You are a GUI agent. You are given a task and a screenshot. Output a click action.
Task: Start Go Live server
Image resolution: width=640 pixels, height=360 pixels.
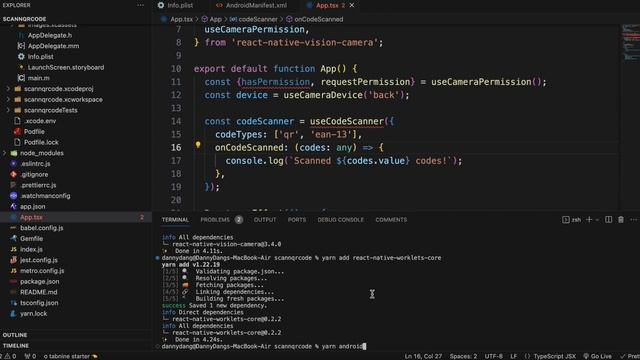coord(597,356)
